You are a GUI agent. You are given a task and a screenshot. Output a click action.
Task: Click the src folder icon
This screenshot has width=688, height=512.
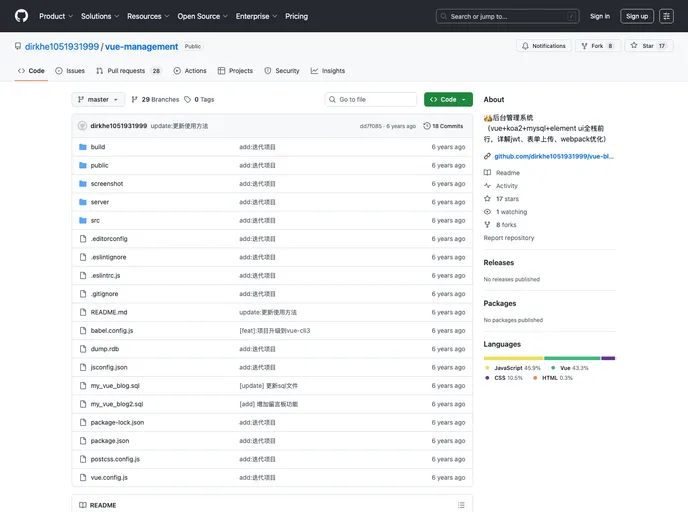[x=82, y=221]
